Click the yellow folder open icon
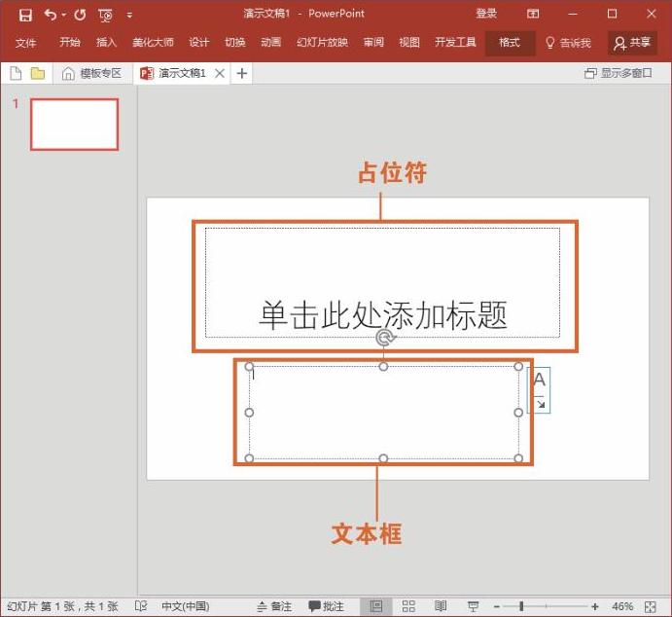This screenshot has width=672, height=617. (38, 73)
